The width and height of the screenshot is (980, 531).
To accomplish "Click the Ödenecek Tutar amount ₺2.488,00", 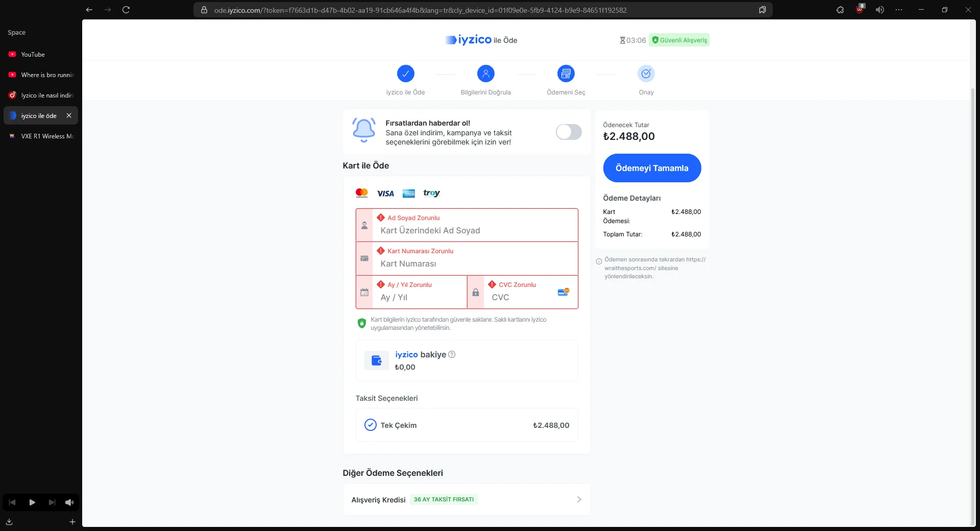I will coord(629,136).
